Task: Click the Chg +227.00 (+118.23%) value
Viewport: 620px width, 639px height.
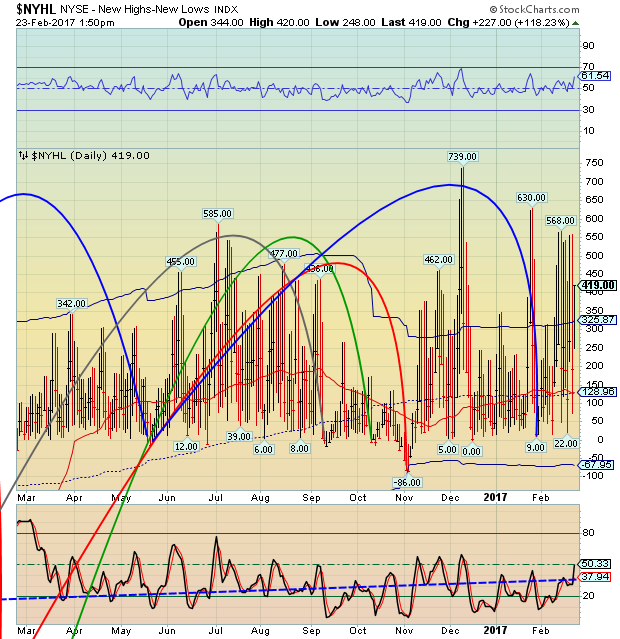Action: [508, 22]
